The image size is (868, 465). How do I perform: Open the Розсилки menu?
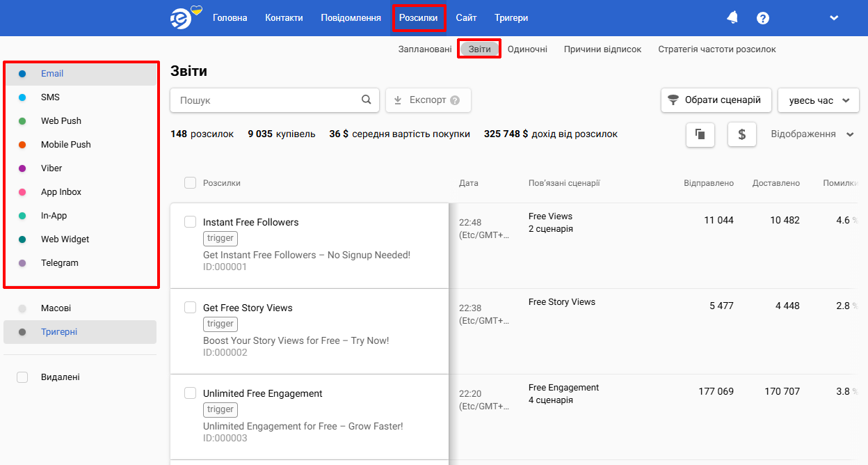pos(419,18)
